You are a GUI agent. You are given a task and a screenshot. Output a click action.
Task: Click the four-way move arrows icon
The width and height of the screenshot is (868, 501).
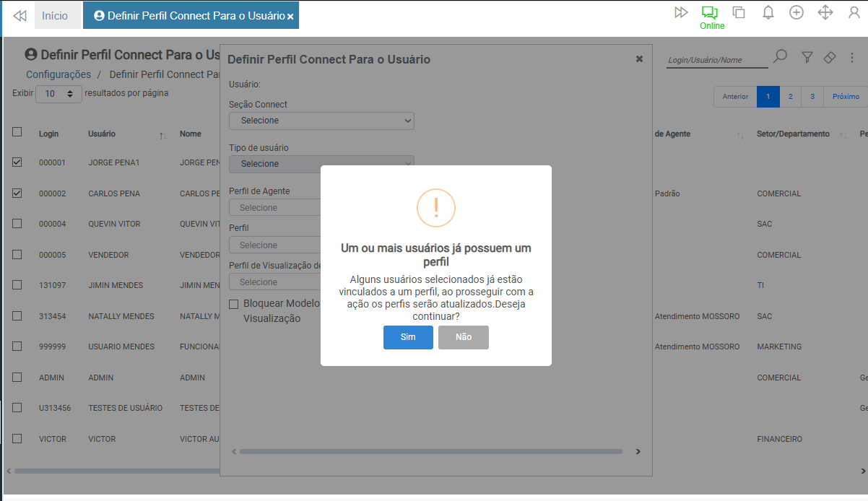825,12
